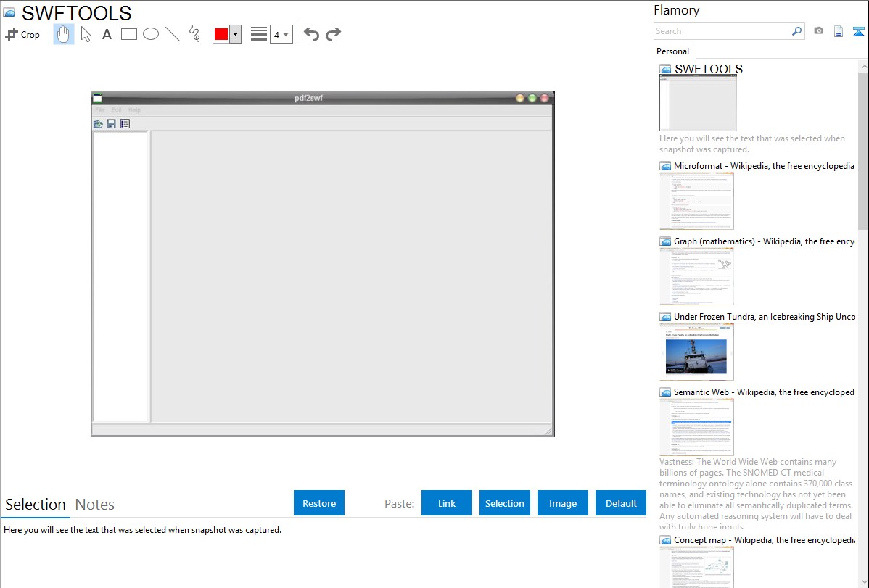Switch to the Notes tab

pos(95,505)
